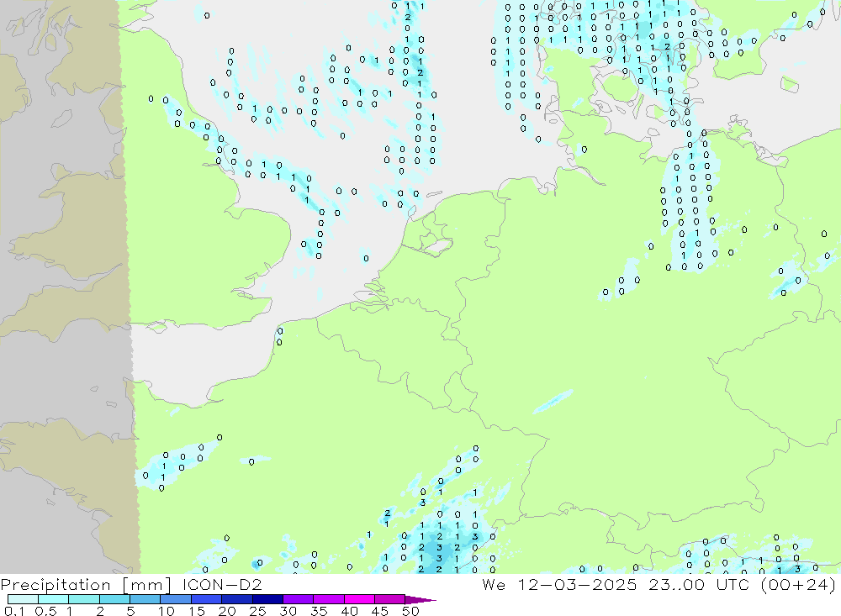Click the '12-03-2025' date text

[577, 584]
